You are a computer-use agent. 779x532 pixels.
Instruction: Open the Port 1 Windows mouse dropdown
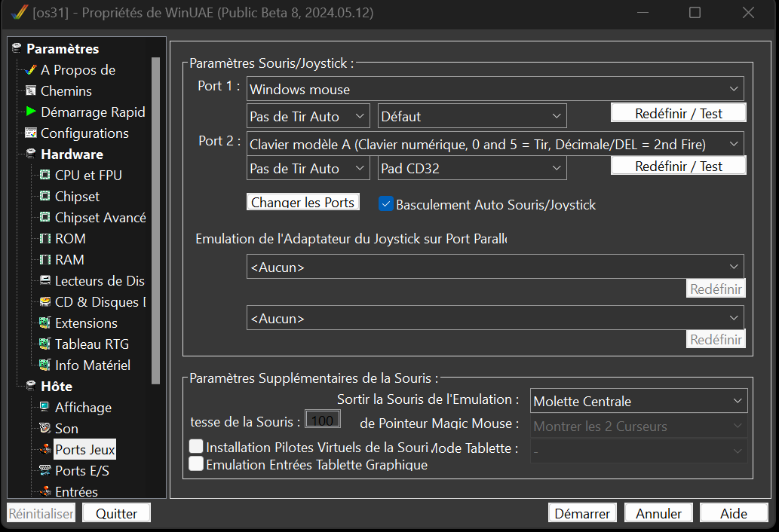(x=495, y=89)
